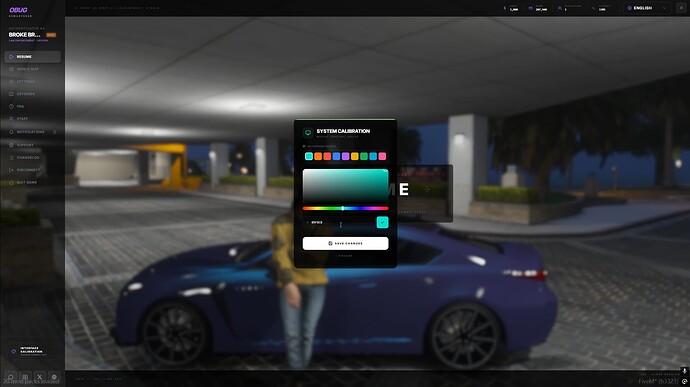Click the globe icon next to English
690x387 pixels.
point(629,8)
